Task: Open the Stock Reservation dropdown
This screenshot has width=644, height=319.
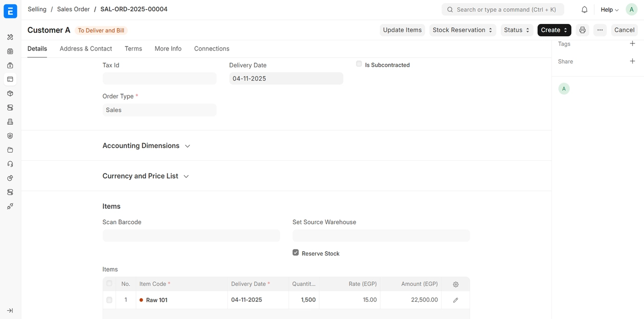Action: (x=462, y=30)
